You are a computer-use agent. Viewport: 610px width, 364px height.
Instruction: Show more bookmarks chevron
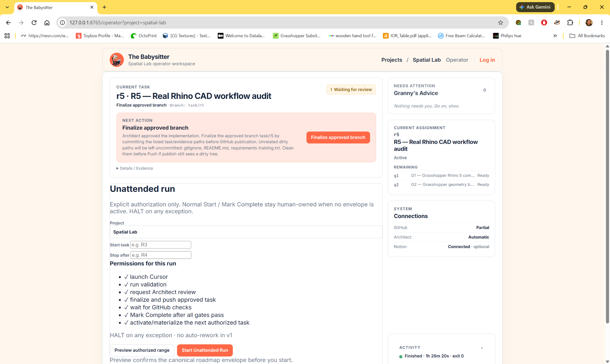(555, 36)
